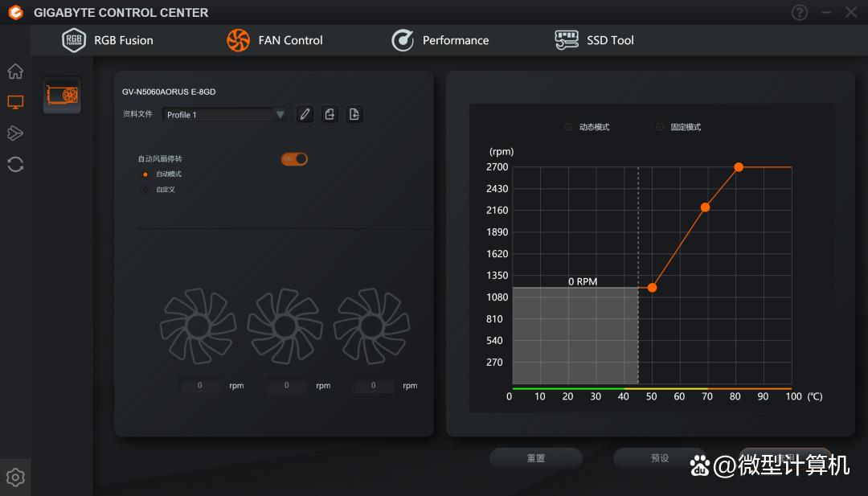Select the monitor icon in the sidebar

(15, 102)
